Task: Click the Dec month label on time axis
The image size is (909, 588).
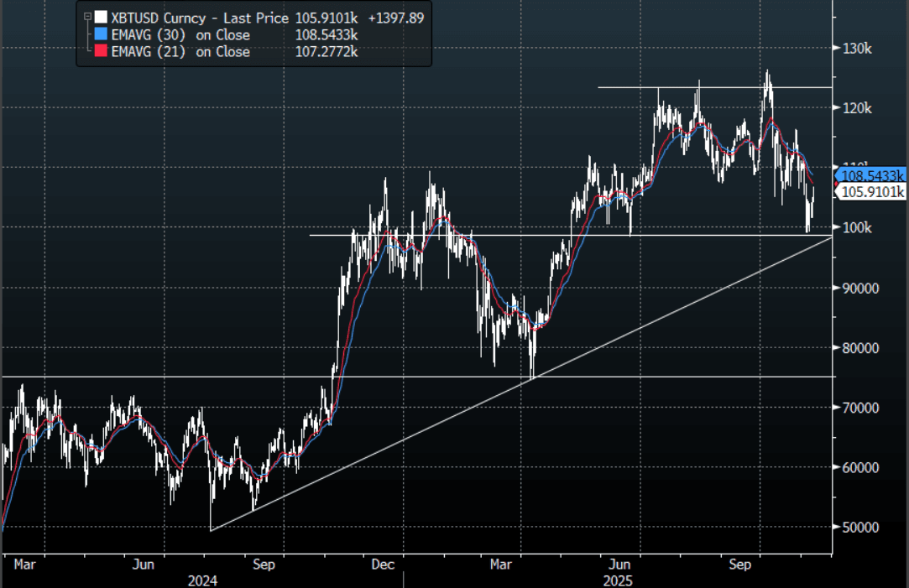Action: point(383,565)
